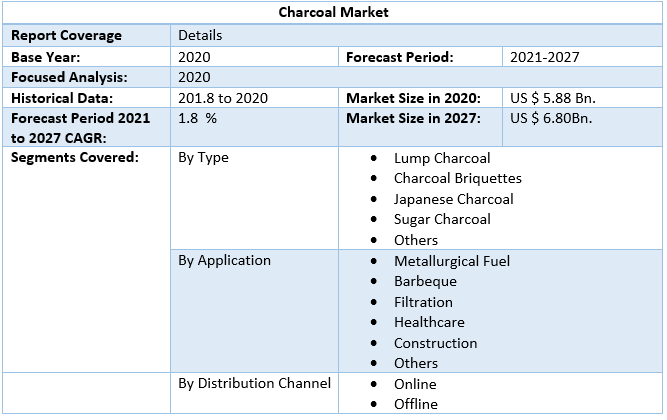Click the Charcoal Market table title
This screenshot has width=667, height=420.
click(334, 13)
